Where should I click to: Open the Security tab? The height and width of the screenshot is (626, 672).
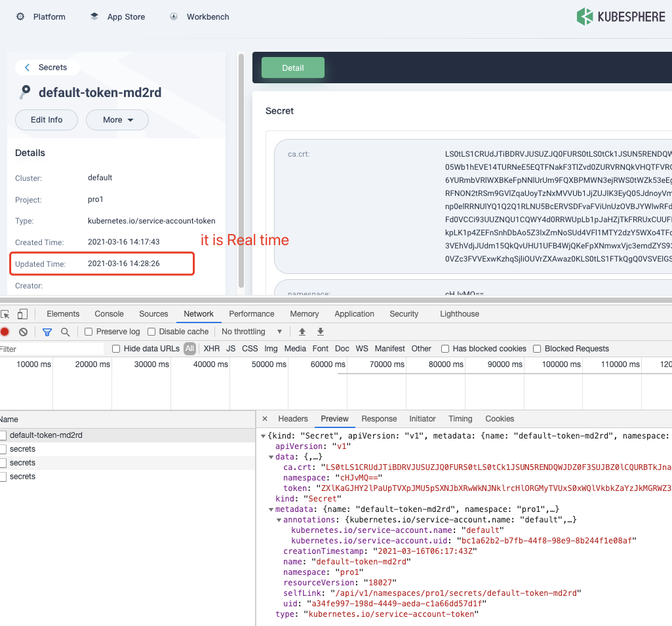click(404, 314)
